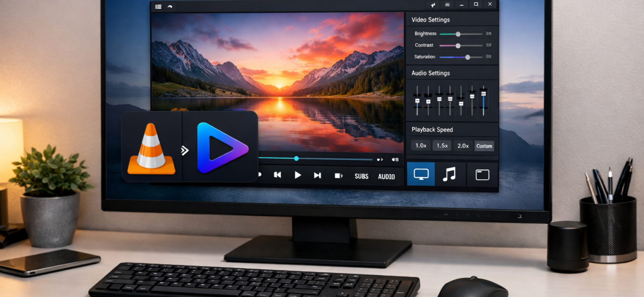Click the video seek bar handle
644x297 pixels.
pyautogui.click(x=296, y=159)
